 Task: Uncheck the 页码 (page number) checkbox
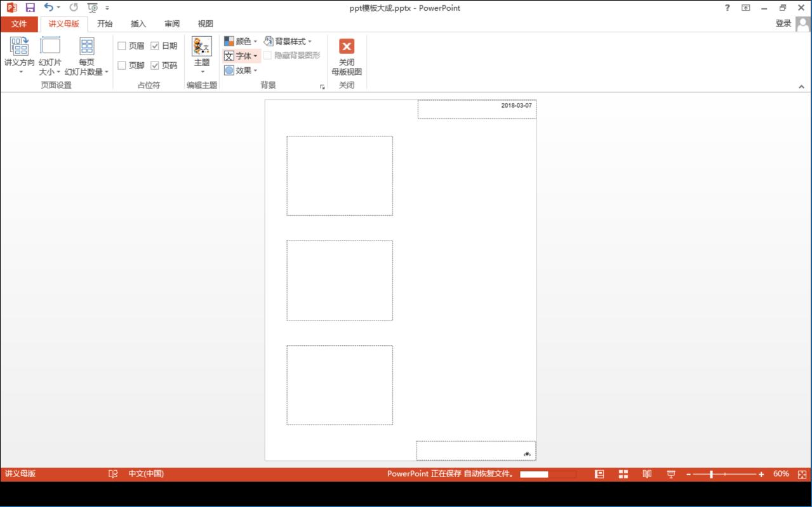click(155, 65)
